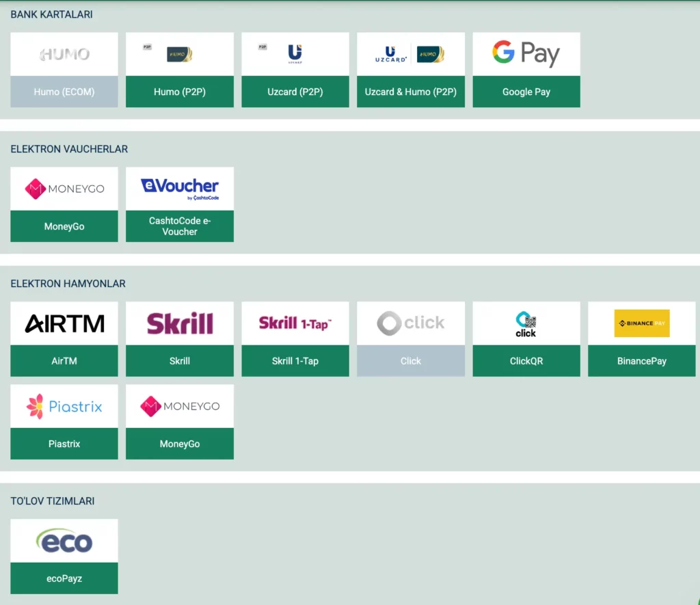The height and width of the screenshot is (605, 700).
Task: Choose the Skrill 1-Tap logo
Action: point(295,323)
